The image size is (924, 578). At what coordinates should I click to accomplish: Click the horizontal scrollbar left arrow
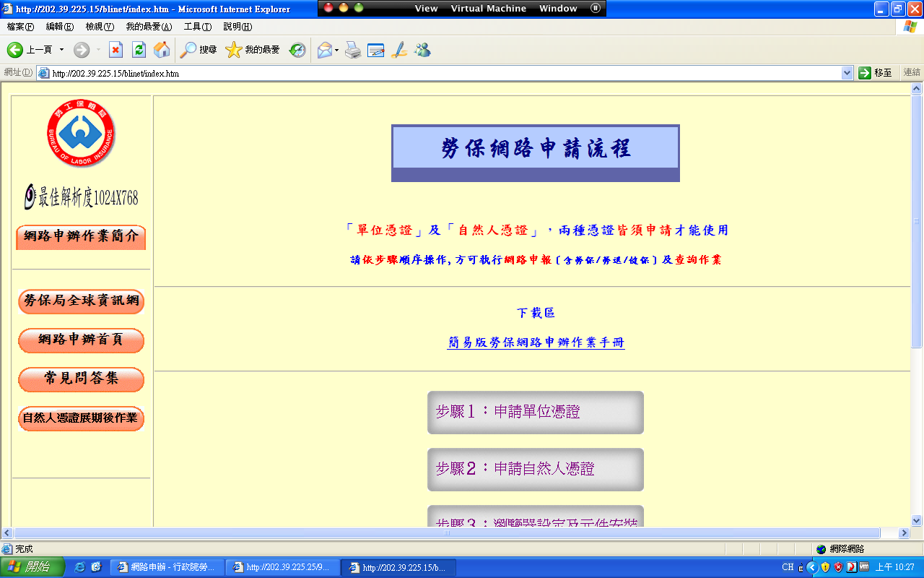(7, 532)
